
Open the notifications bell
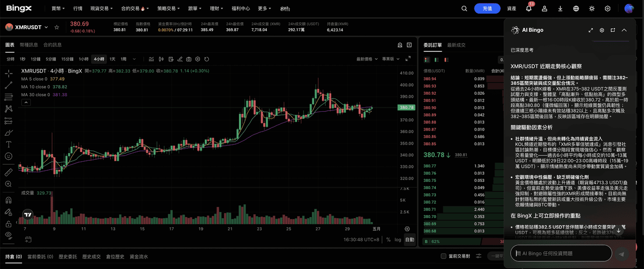click(x=529, y=9)
